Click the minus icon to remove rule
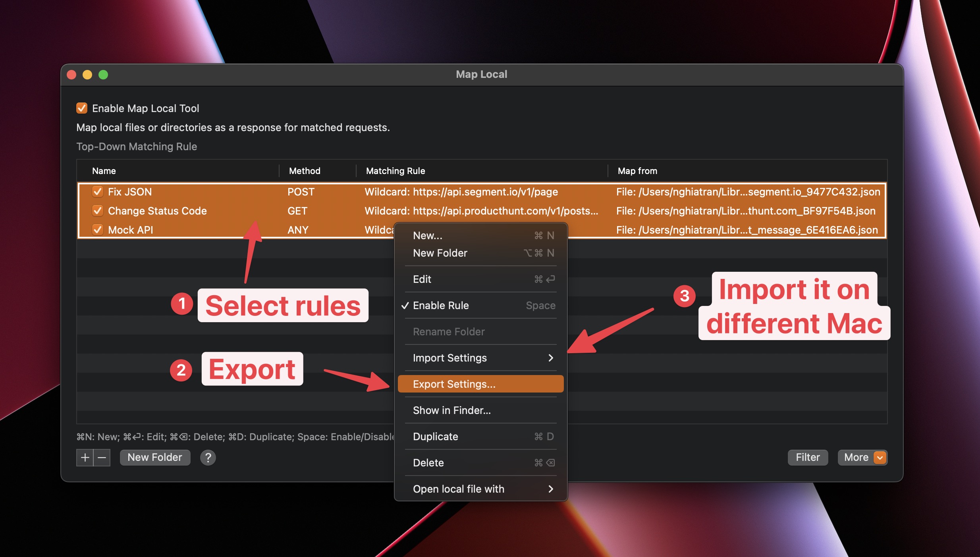The image size is (980, 557). point(102,458)
